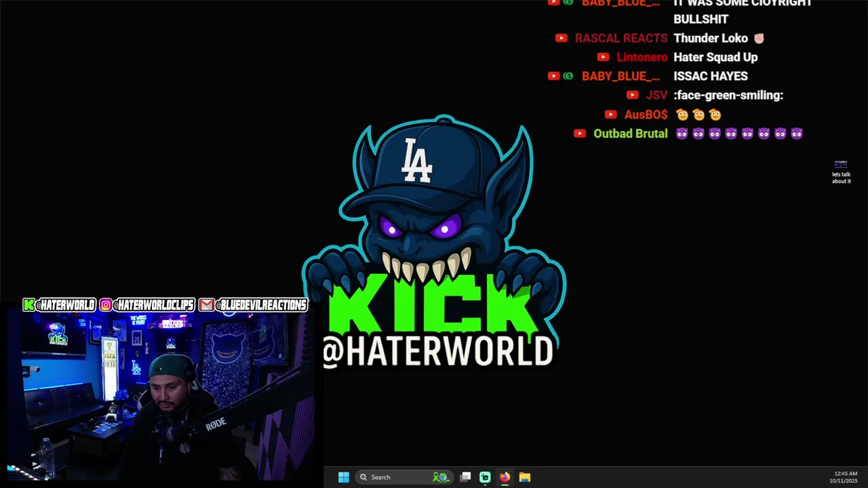Open File Explorer from the taskbar
Image resolution: width=868 pixels, height=488 pixels.
tap(525, 477)
